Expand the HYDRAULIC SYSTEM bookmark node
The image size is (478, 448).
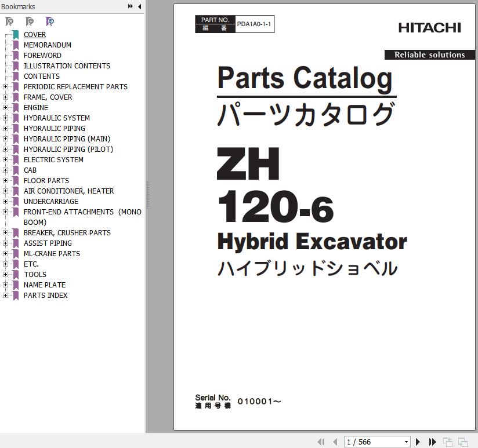[5, 118]
